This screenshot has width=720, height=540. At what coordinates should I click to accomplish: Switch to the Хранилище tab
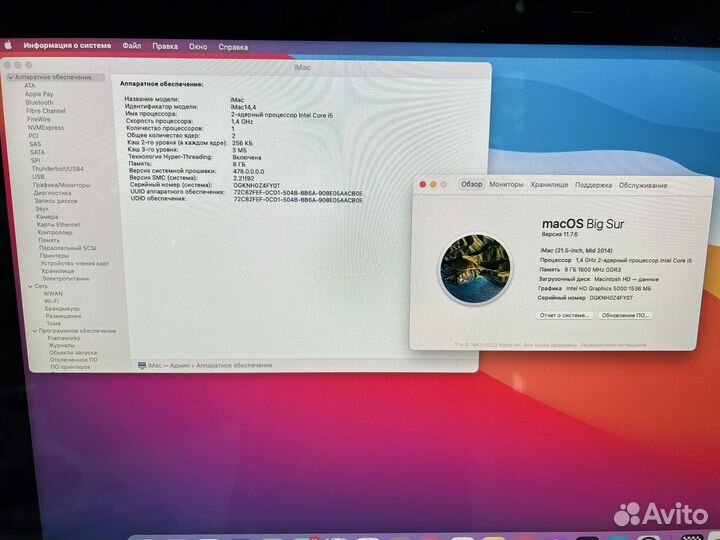[549, 185]
